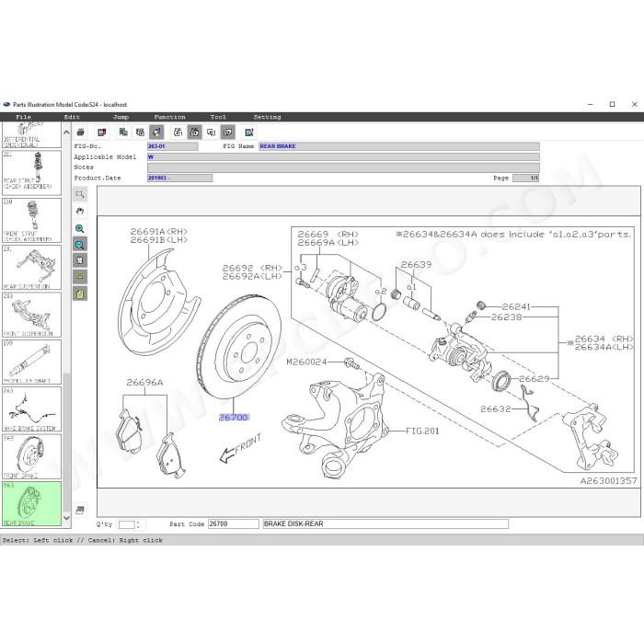This screenshot has width=644, height=644.
Task: Open the Differential thumbnail in the sidebar
Action: click(x=31, y=134)
